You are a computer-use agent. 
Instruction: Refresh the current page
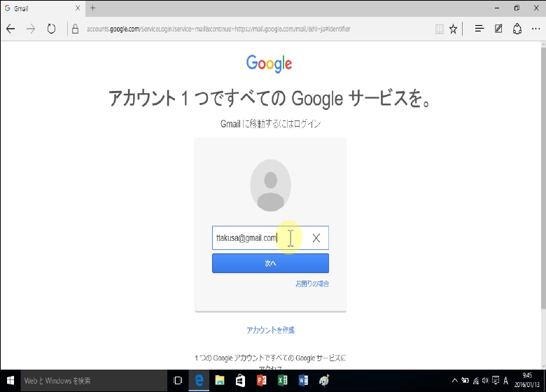click(51, 29)
